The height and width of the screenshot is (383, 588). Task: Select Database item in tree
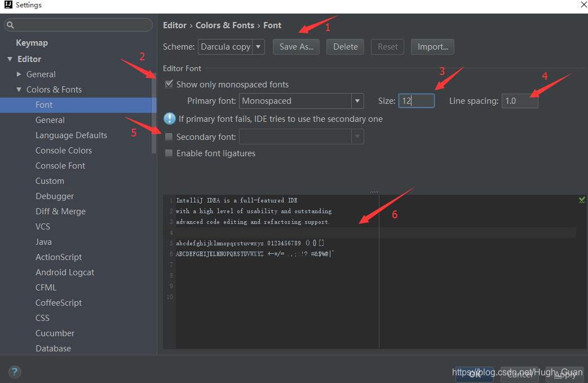tap(53, 349)
